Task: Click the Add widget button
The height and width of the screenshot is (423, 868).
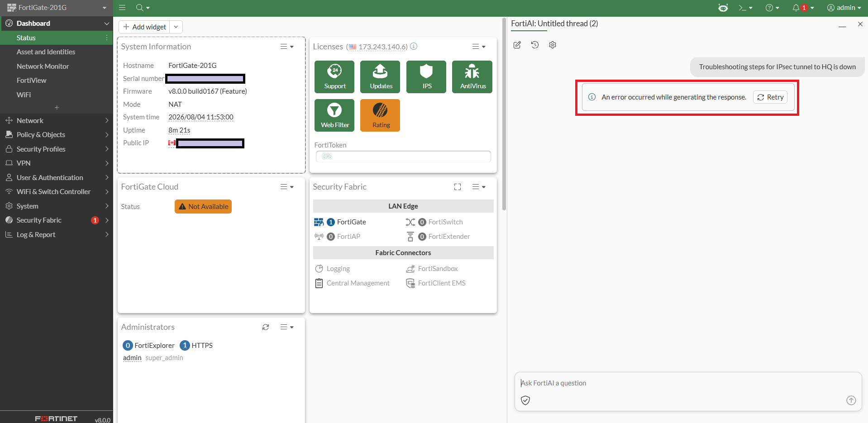Action: (x=144, y=27)
